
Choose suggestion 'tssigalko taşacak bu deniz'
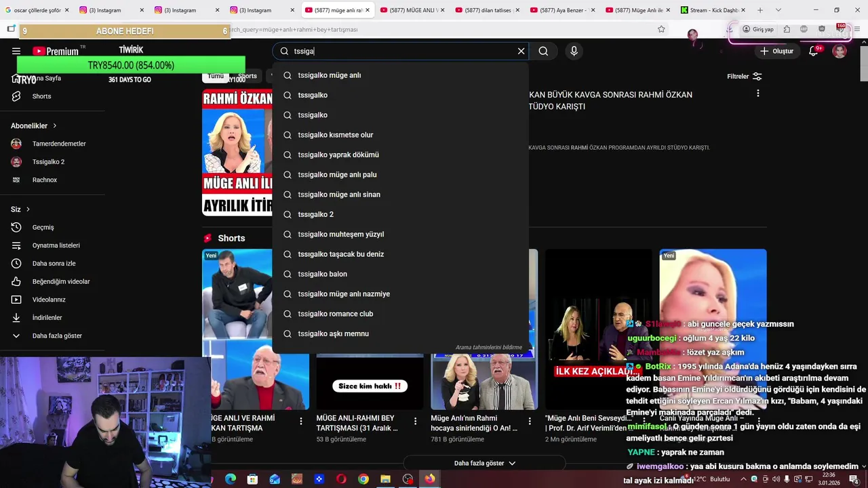(400, 254)
